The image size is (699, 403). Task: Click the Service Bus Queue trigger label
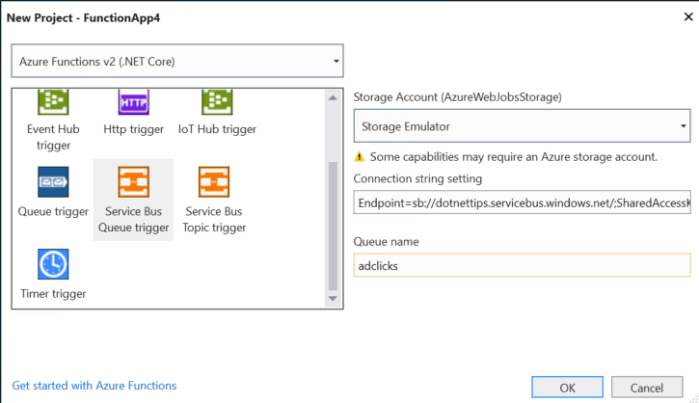point(133,219)
